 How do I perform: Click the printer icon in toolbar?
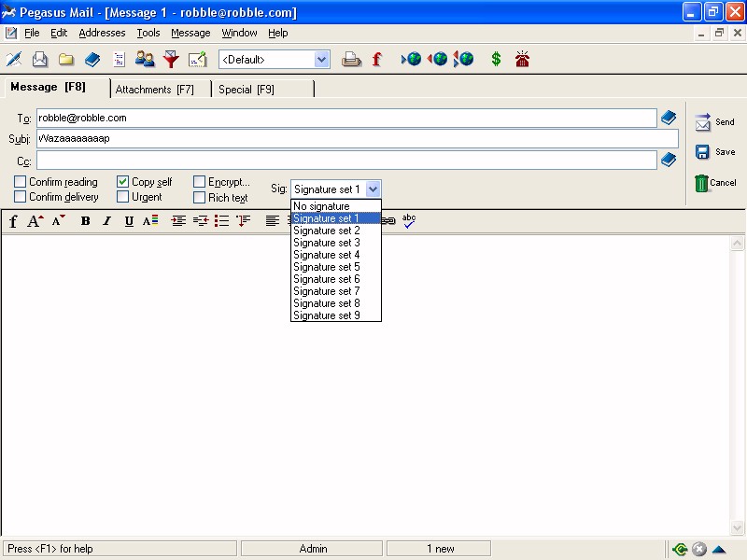coord(351,60)
